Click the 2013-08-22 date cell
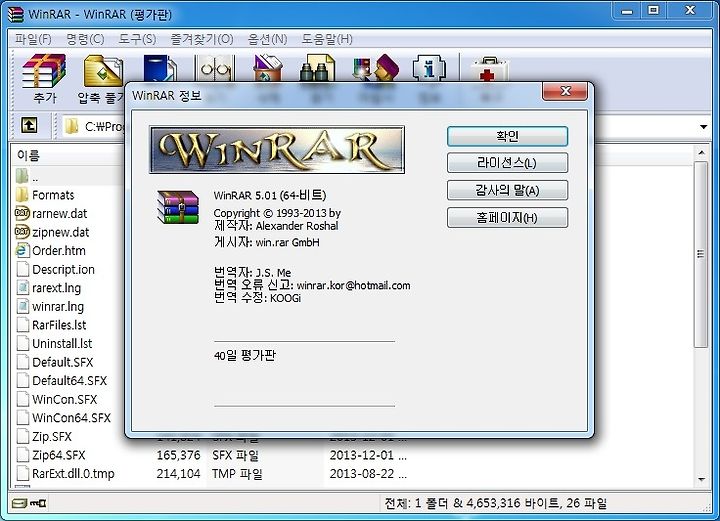 pyautogui.click(x=368, y=474)
